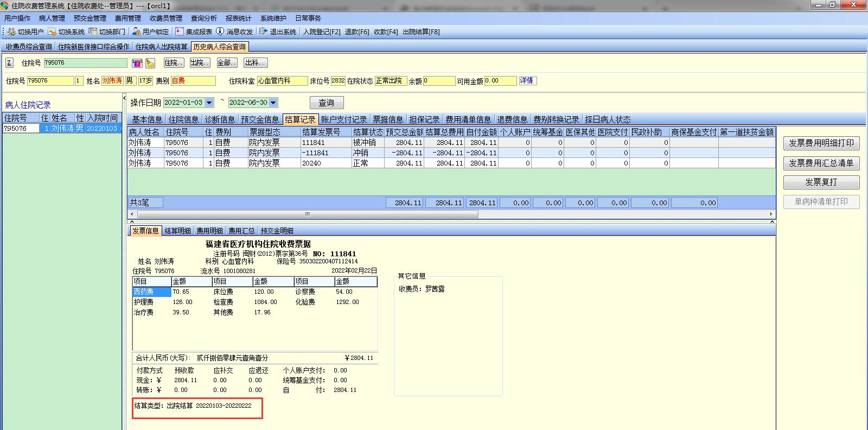Click the settlement grid horizontal scrollbar thumb
This screenshot has height=430, width=868.
point(307,214)
